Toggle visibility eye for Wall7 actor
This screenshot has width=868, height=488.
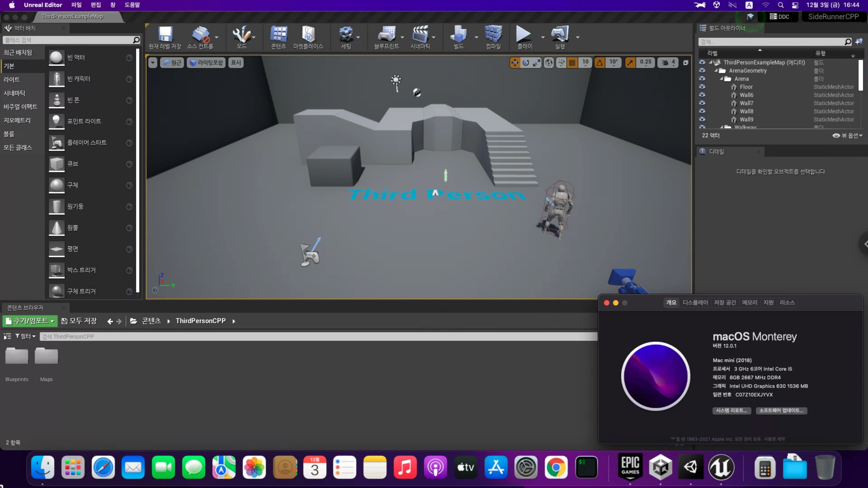pos(702,103)
